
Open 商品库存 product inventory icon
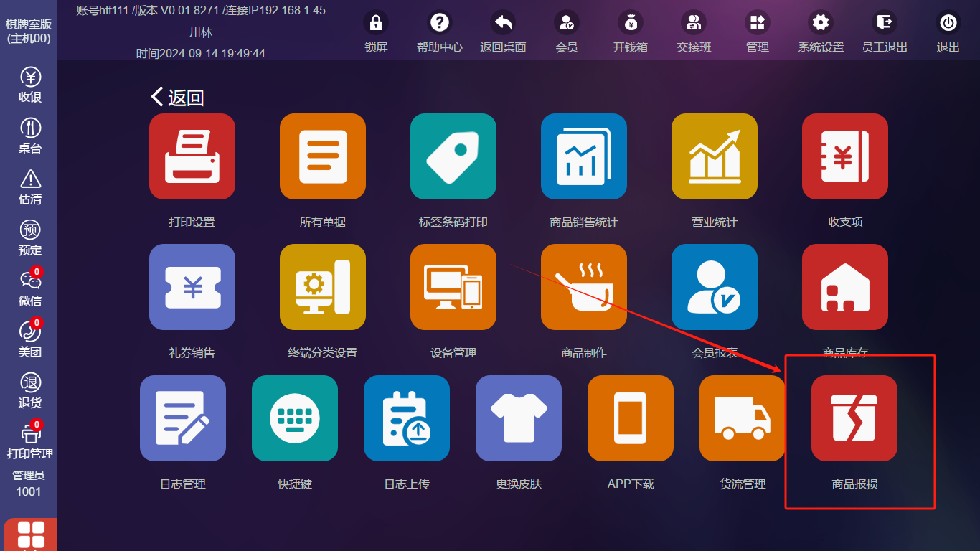(845, 287)
